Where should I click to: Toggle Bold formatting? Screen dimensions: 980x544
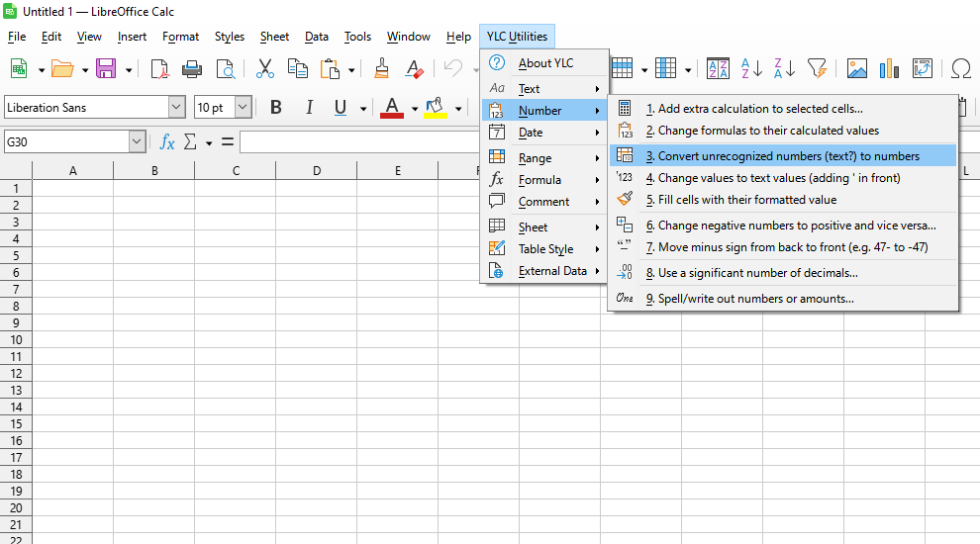[x=276, y=108]
